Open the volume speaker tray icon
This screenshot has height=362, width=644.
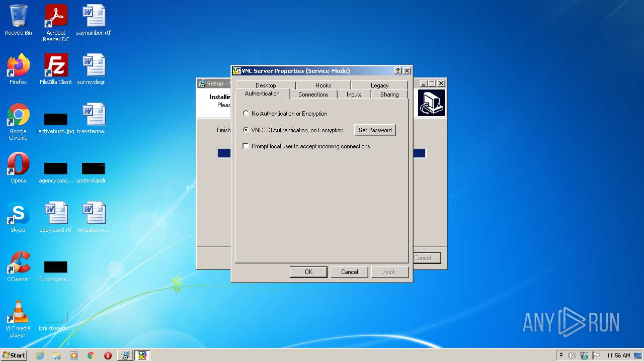click(x=572, y=355)
